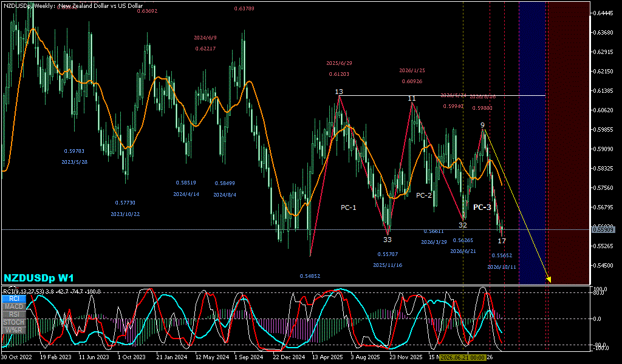Select the low price label 0.54852

[310, 276]
